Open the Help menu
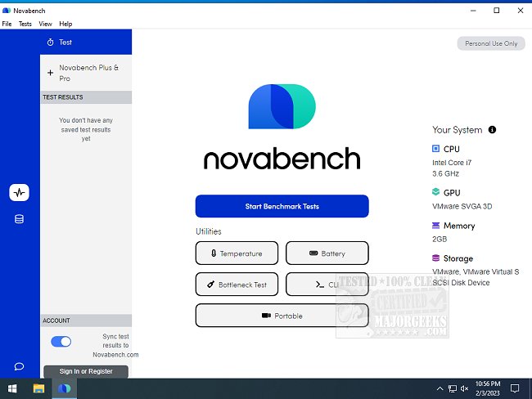 point(65,25)
